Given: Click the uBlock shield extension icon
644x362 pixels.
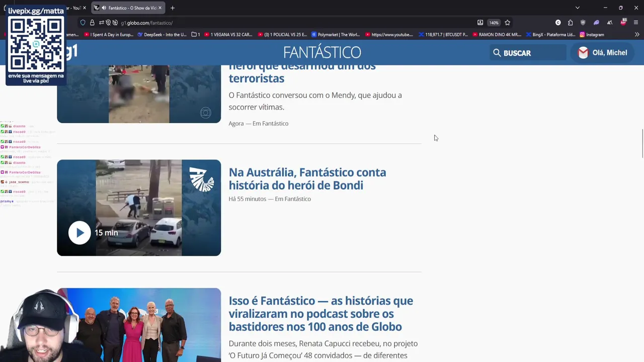Looking at the screenshot, I should 583,23.
